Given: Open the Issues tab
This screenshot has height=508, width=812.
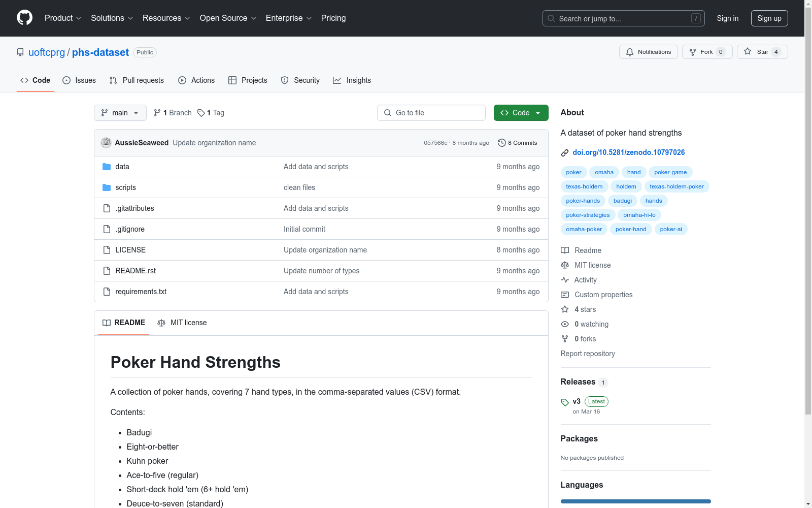Looking at the screenshot, I should click(x=79, y=80).
